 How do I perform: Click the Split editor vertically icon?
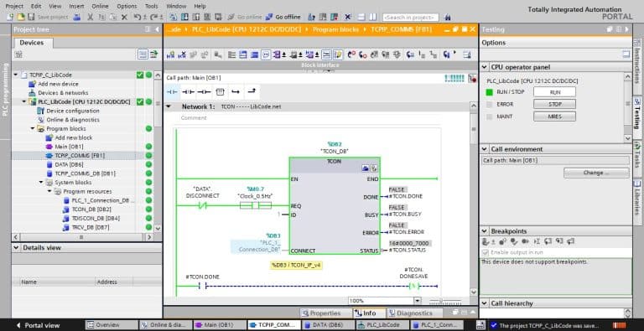pos(372,18)
